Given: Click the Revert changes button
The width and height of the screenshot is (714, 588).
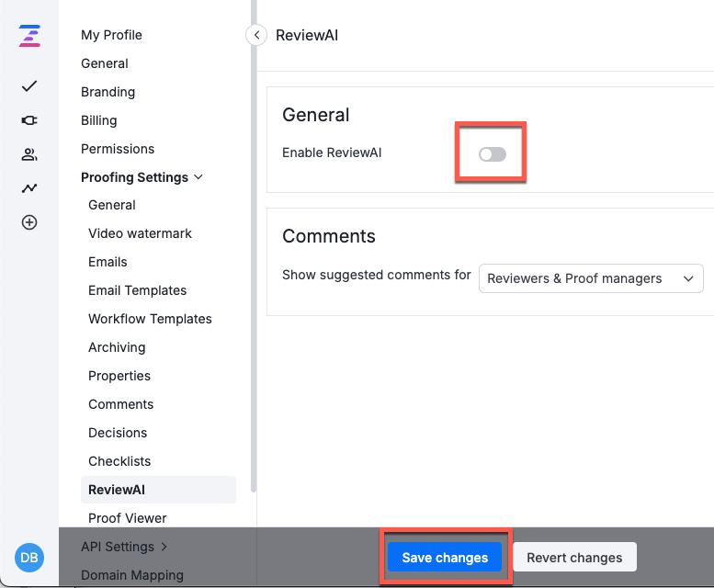Looking at the screenshot, I should 574,558.
